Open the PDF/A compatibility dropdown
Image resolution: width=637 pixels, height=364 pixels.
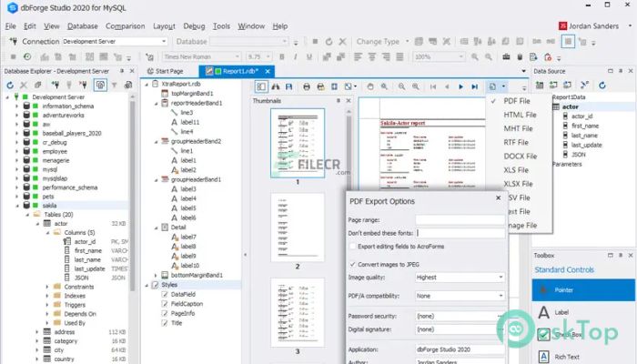500,296
